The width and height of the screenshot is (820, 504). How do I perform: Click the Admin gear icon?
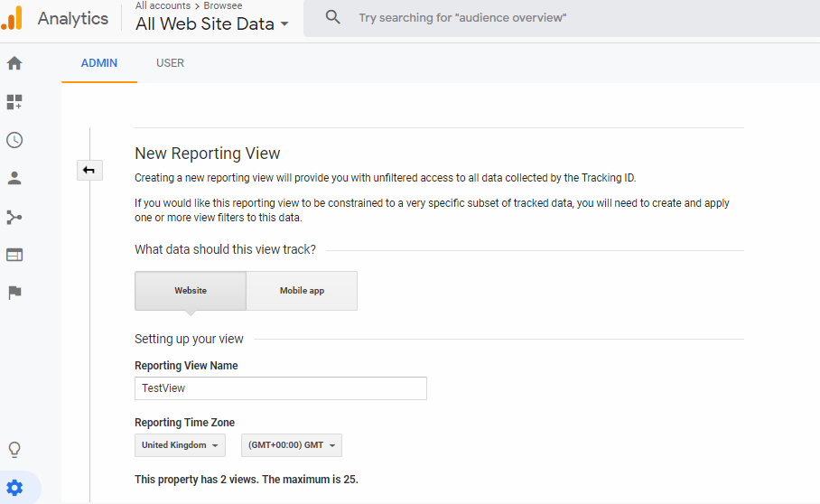pyautogui.click(x=14, y=488)
